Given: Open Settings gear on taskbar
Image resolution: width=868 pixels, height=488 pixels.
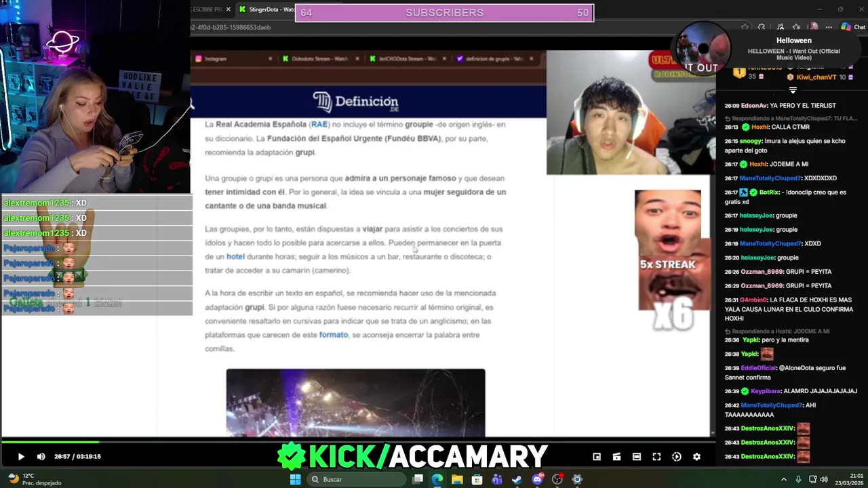Looking at the screenshot, I should (577, 479).
